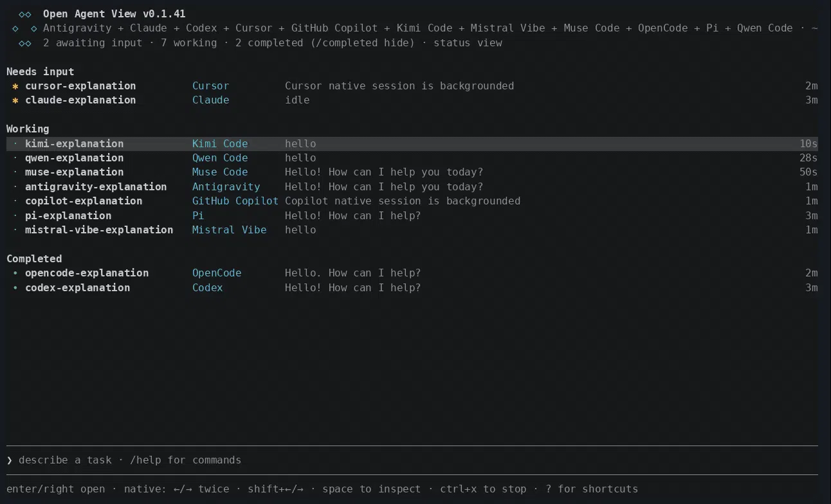Click the "Open Agent View v0.1.41" title

click(x=114, y=14)
